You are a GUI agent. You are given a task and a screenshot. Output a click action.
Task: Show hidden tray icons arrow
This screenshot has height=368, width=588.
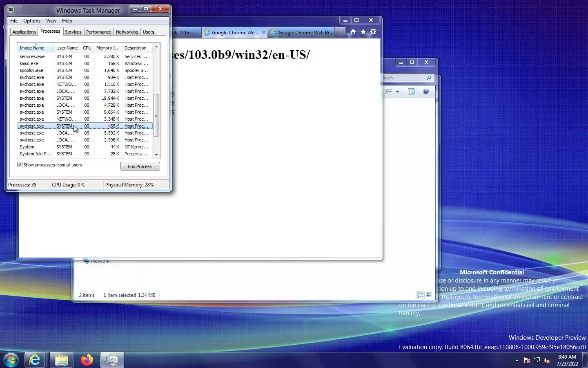(517, 360)
